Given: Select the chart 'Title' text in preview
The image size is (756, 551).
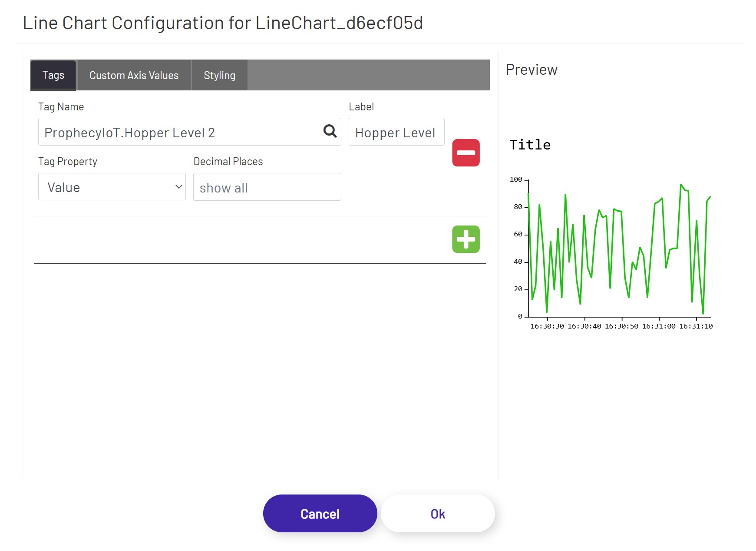Looking at the screenshot, I should click(x=530, y=145).
